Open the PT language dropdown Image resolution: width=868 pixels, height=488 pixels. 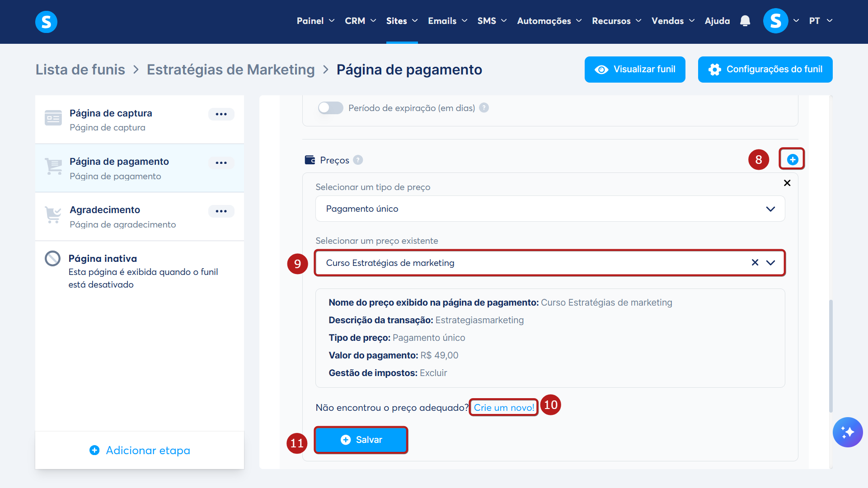pyautogui.click(x=821, y=21)
